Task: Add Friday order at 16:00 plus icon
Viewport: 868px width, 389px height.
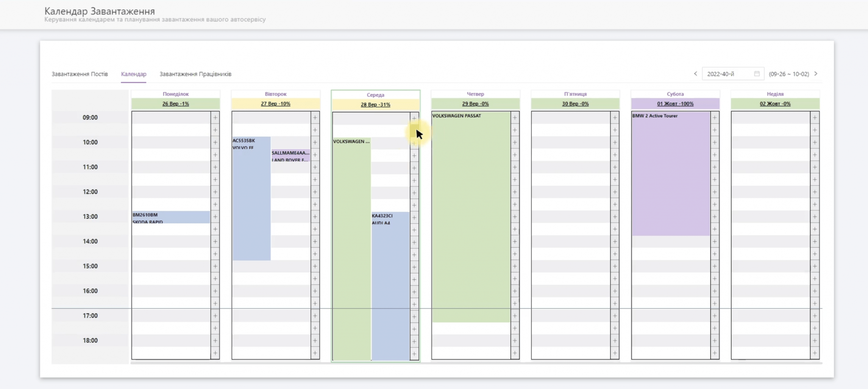Action: tap(615, 291)
